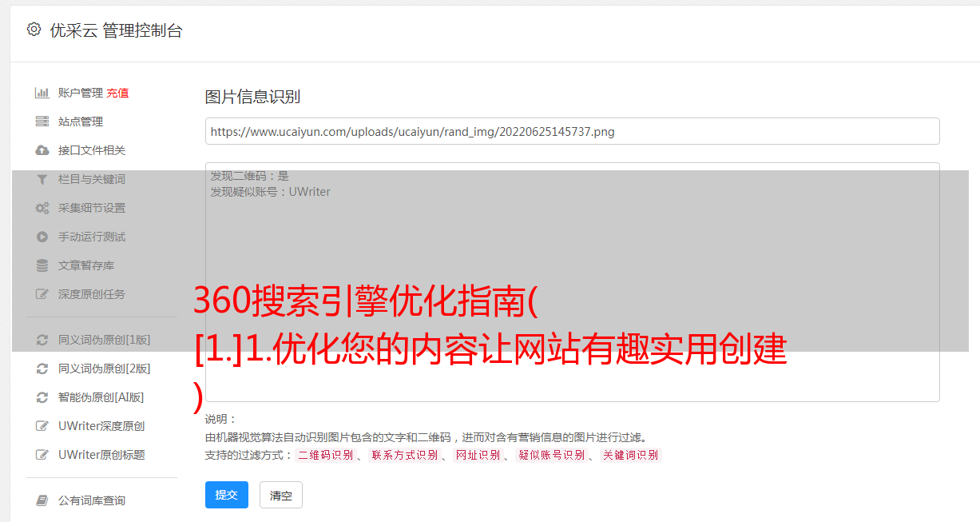The width and height of the screenshot is (980, 522).
Task: Click inside the recognition result textarea
Action: point(572,281)
